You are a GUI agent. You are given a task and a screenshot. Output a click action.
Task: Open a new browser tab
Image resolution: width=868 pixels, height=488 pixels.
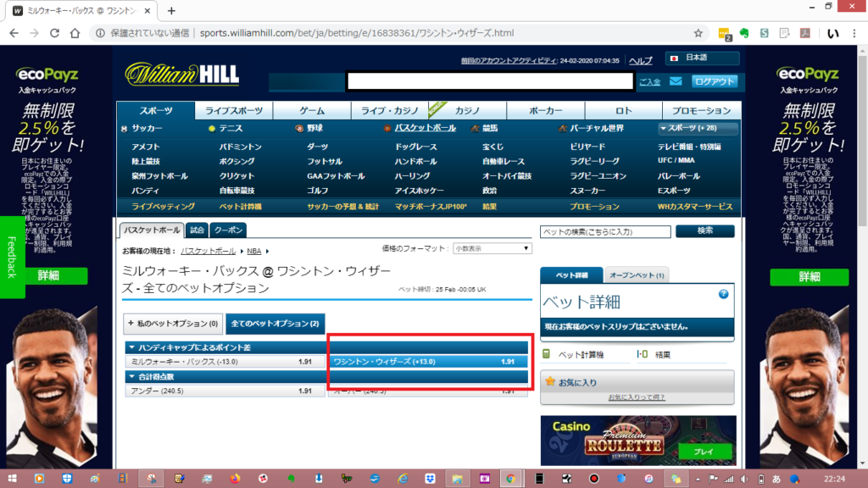click(171, 10)
